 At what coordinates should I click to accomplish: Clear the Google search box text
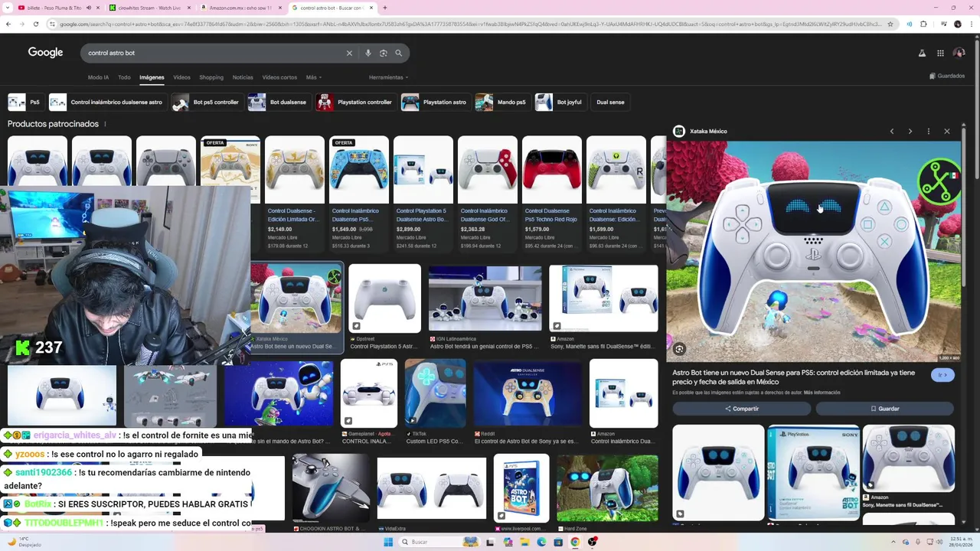(349, 53)
